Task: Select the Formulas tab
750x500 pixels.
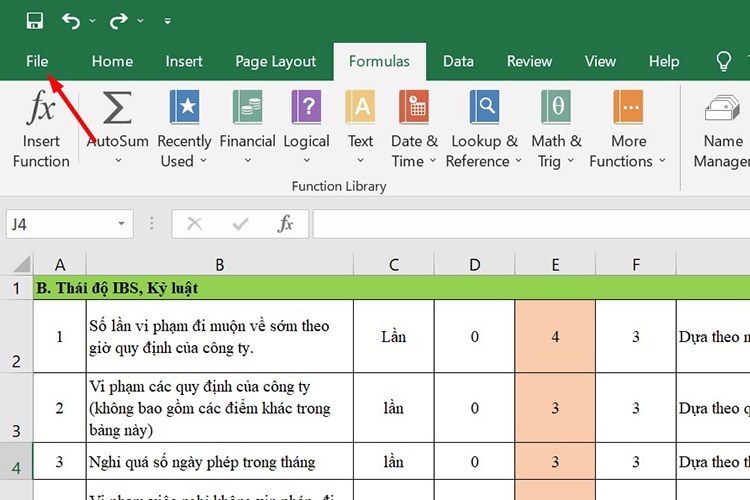Action: pos(379,61)
